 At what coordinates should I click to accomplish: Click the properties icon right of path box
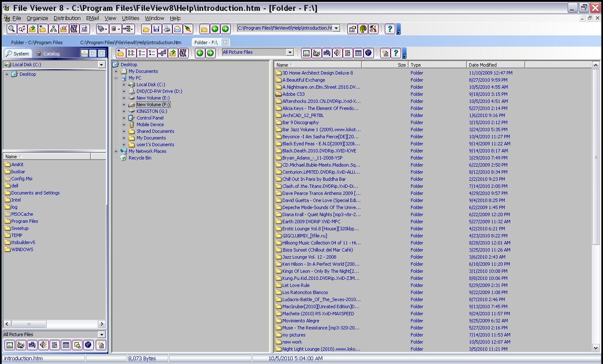pos(352,29)
